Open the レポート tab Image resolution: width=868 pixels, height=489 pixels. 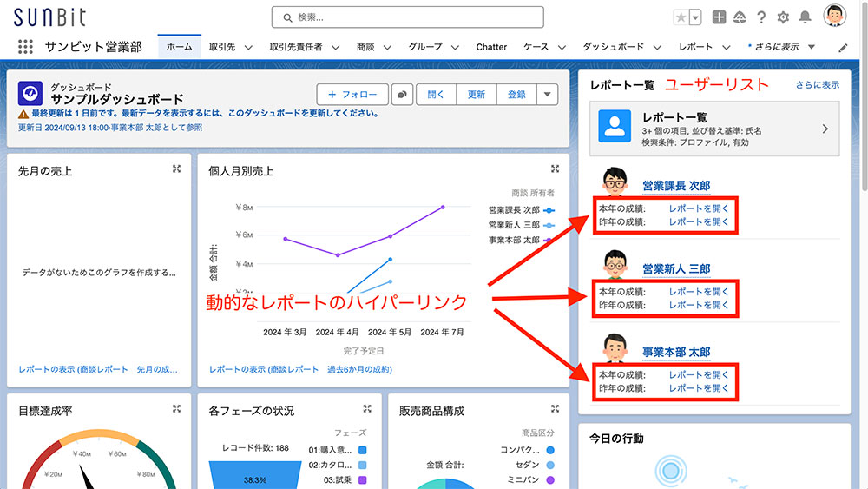696,47
